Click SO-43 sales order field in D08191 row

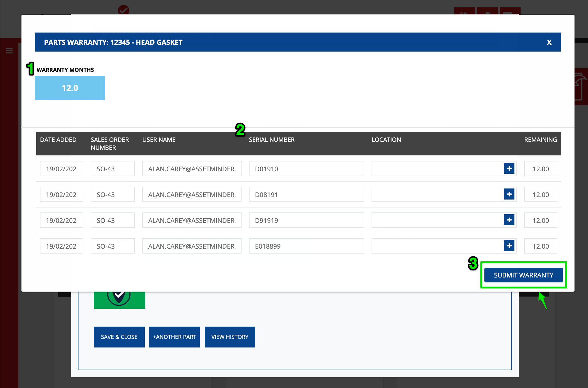point(113,194)
